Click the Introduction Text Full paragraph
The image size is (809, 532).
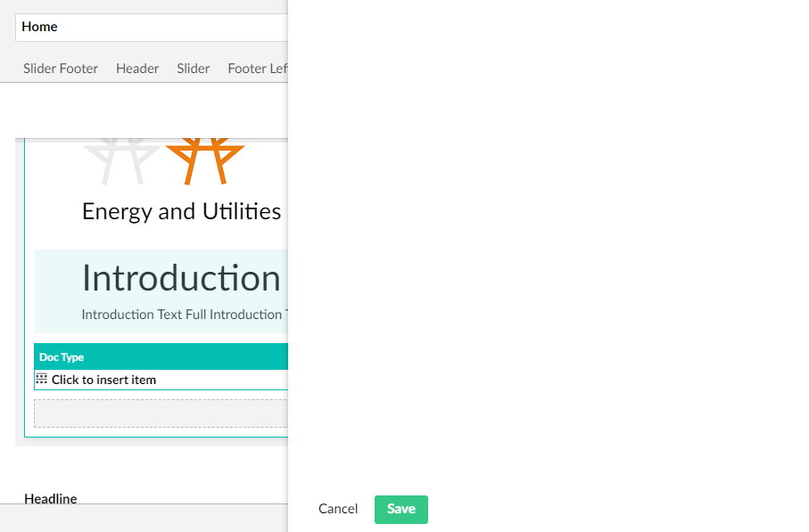(183, 315)
